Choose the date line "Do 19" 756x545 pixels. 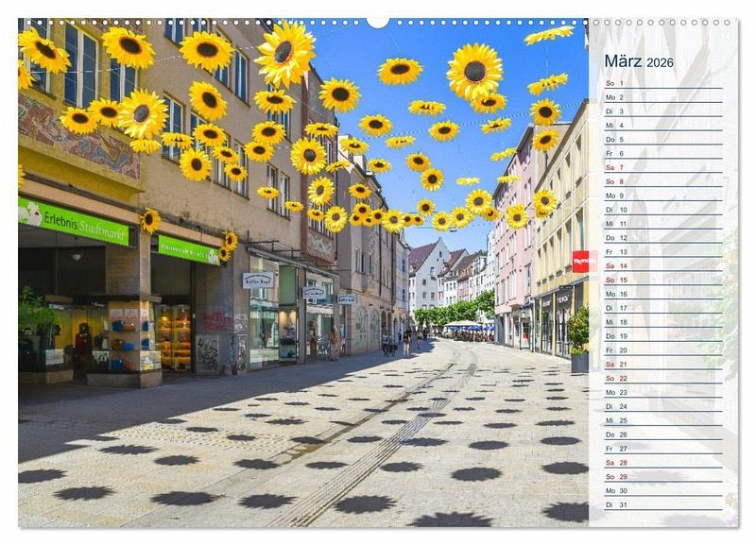pos(663,336)
